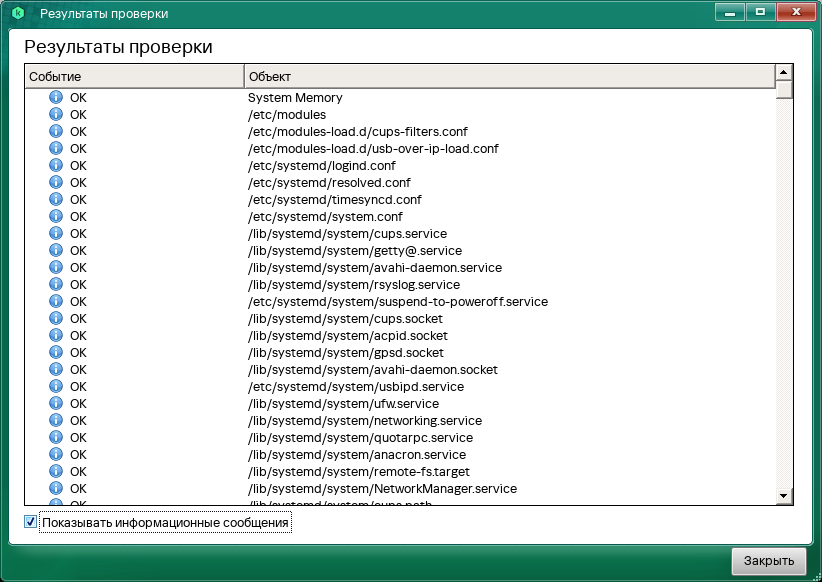Click info icon for /etc/modules row
Viewport: 822px width, 582px height.
click(x=56, y=115)
